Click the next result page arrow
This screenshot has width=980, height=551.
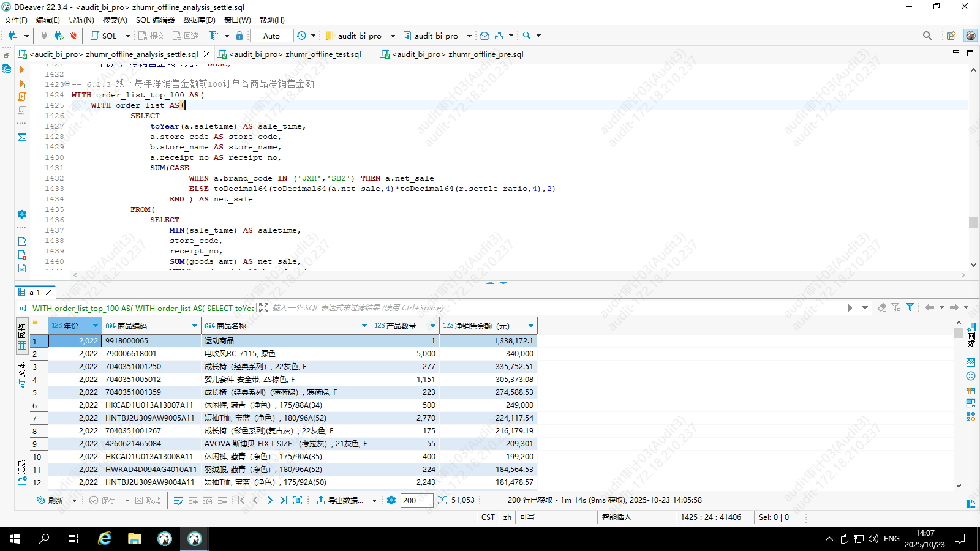[x=270, y=500]
